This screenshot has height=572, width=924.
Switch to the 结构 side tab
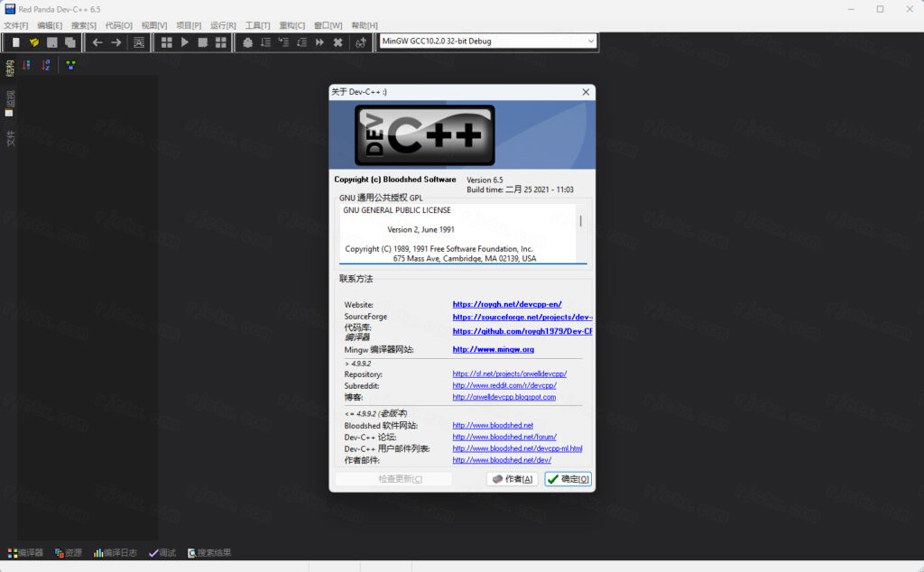point(9,68)
